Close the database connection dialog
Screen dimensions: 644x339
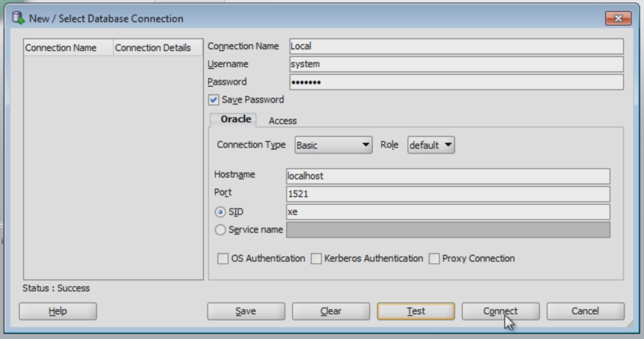[618, 18]
